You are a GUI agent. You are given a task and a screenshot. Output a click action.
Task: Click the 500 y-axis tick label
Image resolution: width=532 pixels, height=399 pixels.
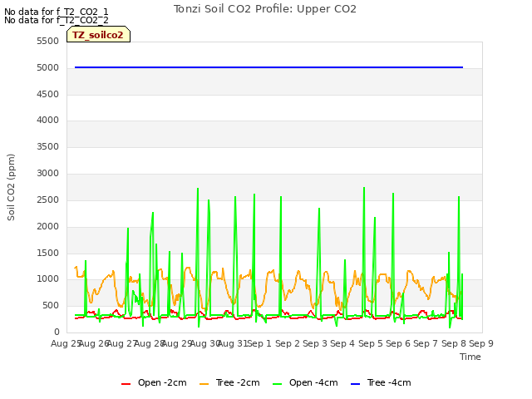[51, 305]
